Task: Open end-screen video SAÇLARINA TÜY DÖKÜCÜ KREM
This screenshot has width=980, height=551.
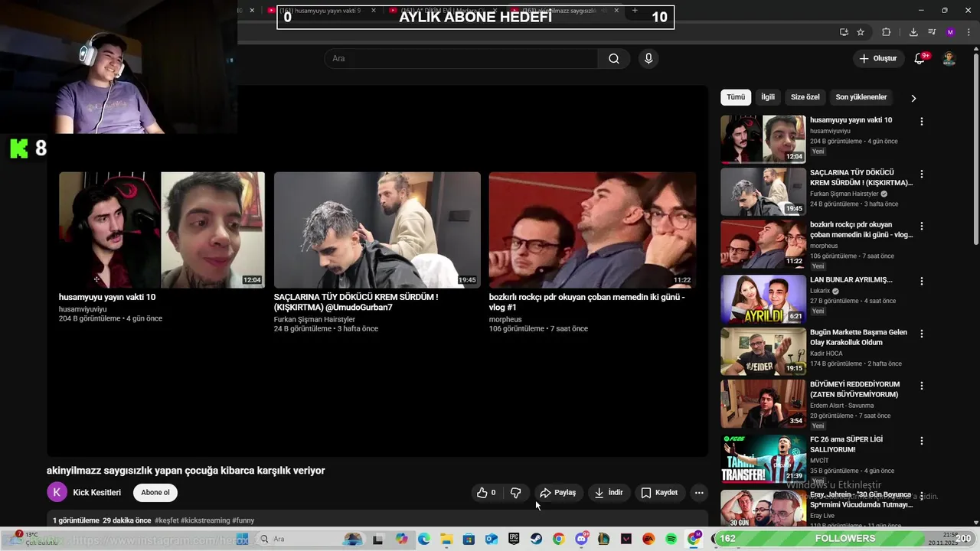Action: coord(377,230)
